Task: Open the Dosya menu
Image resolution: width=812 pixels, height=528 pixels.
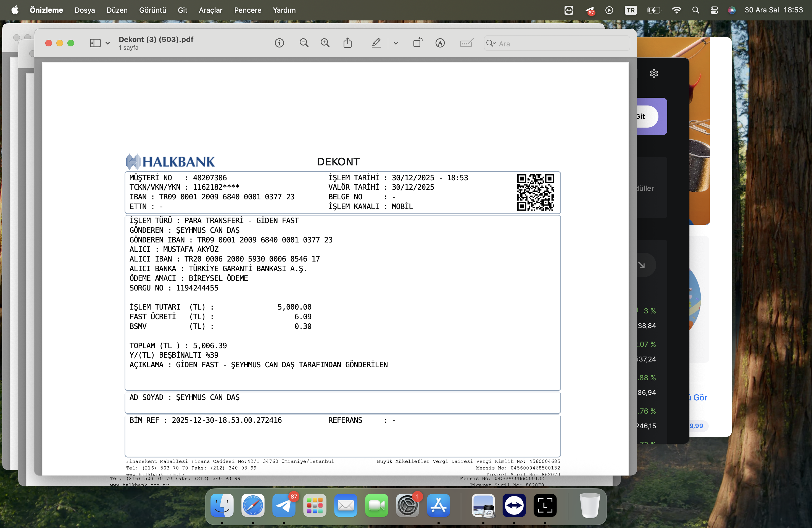Action: pos(85,10)
